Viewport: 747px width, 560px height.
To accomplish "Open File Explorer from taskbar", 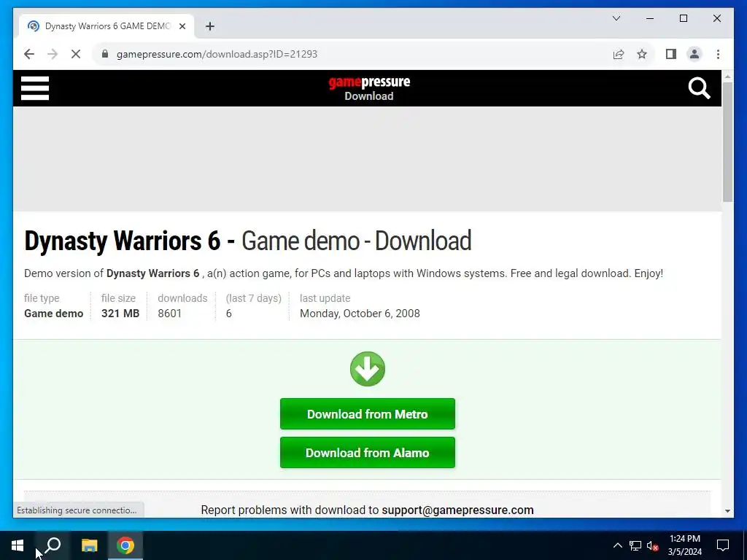I will pyautogui.click(x=89, y=545).
